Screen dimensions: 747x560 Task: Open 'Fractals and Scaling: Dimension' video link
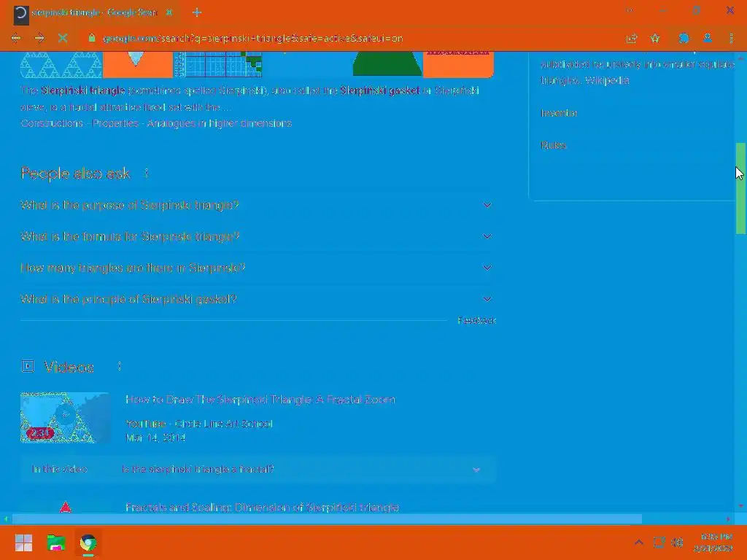[x=262, y=507]
